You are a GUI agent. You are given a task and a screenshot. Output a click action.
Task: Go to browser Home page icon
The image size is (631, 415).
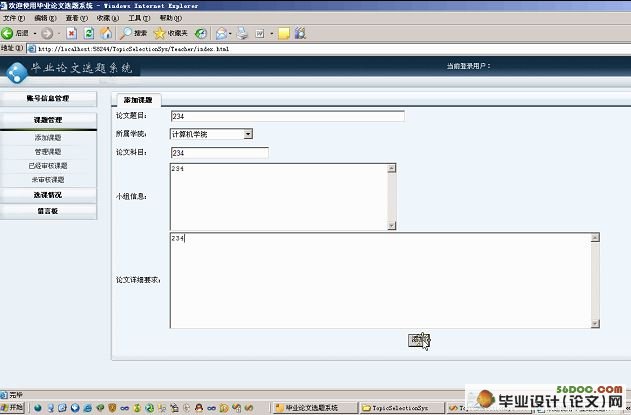(x=105, y=33)
